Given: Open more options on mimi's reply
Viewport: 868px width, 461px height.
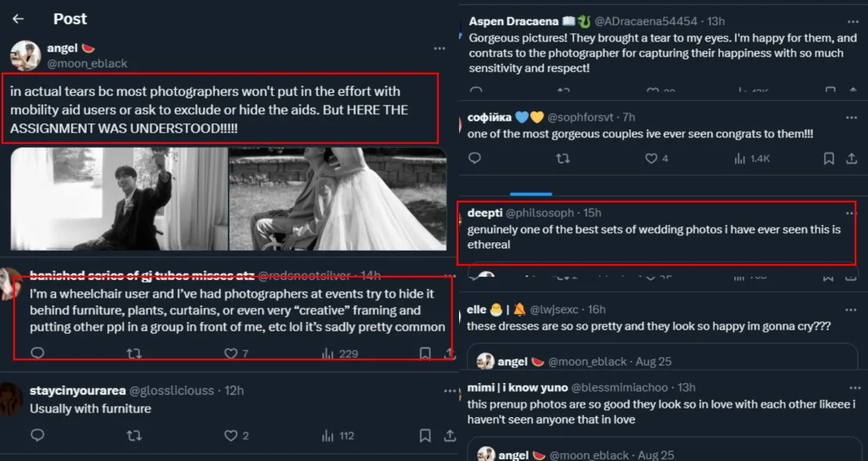Looking at the screenshot, I should pyautogui.click(x=852, y=388).
